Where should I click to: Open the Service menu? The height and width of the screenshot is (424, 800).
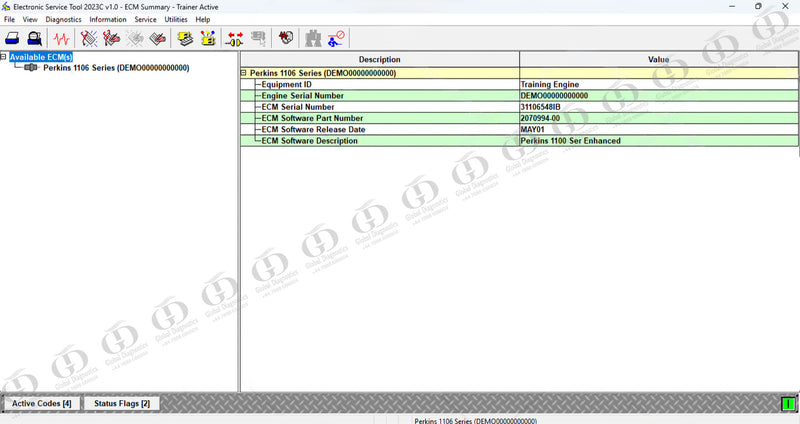point(145,19)
